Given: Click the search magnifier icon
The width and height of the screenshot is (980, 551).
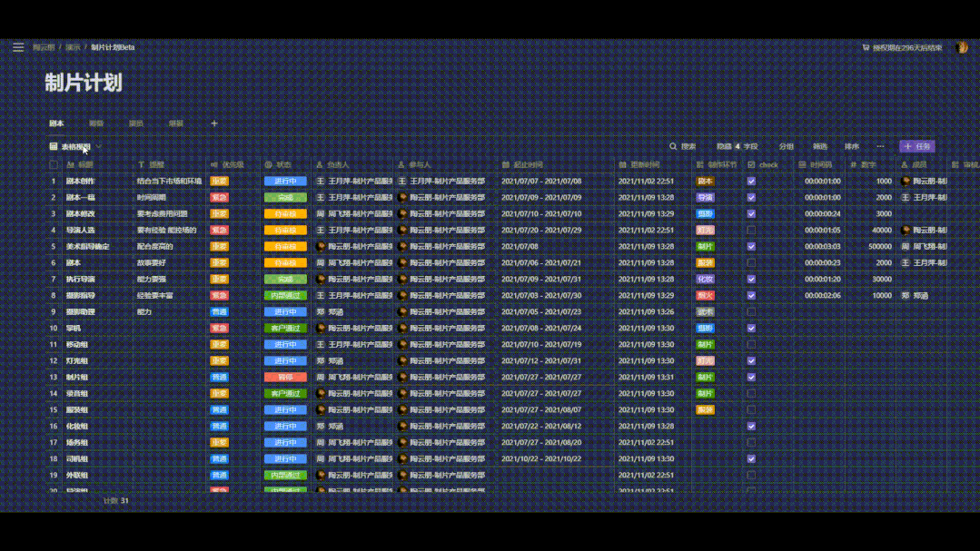Looking at the screenshot, I should 673,146.
